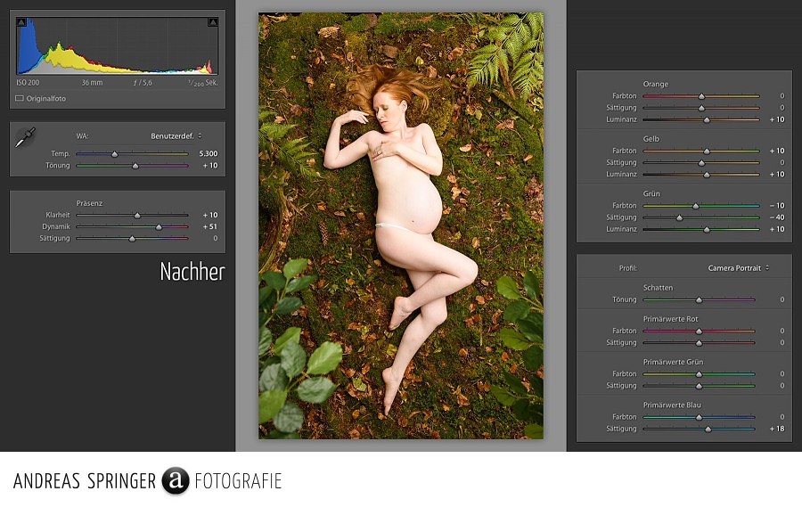Viewport: 802px width, 532px height.
Task: Adjust the Schatten Tönung slider
Action: (x=699, y=299)
